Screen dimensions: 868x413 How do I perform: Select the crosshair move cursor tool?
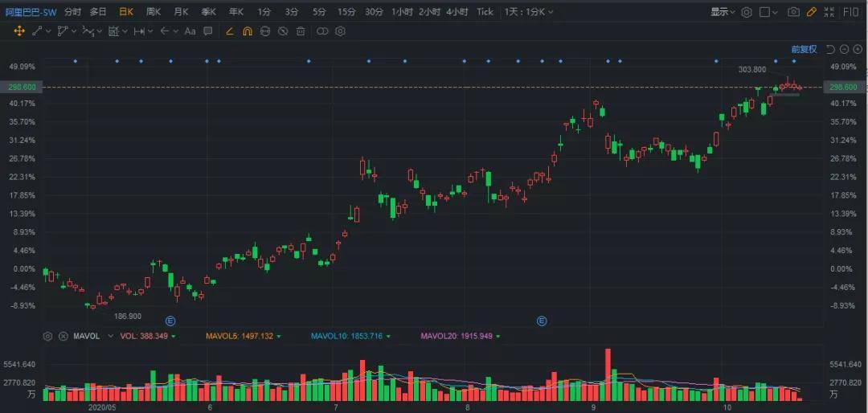click(20, 31)
